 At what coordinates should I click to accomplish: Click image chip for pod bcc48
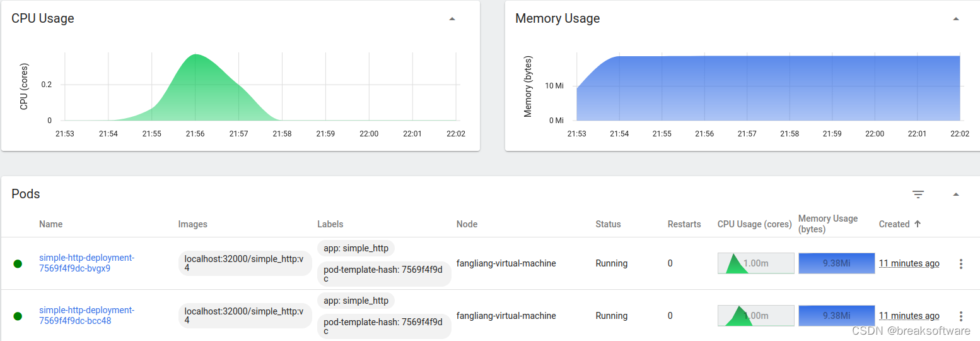[x=245, y=316]
